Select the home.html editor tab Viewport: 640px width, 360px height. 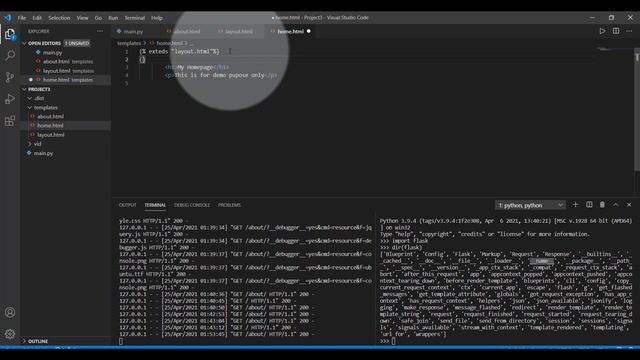(x=290, y=31)
